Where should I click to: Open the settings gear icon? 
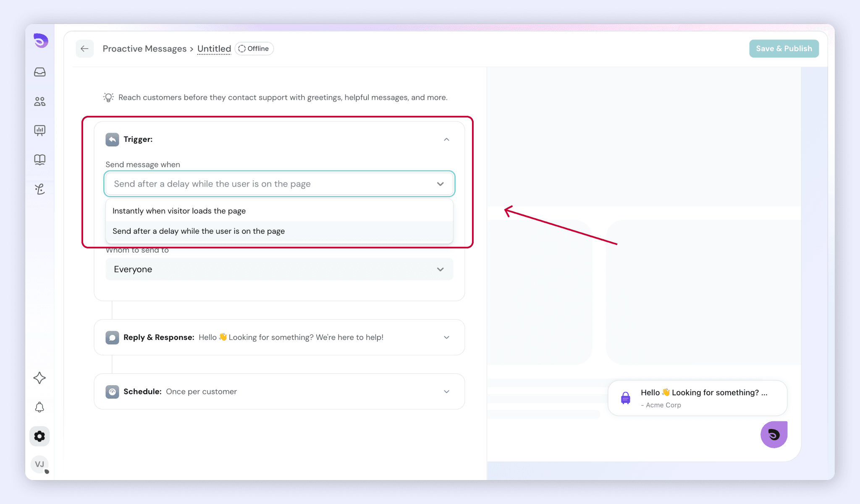(x=39, y=436)
